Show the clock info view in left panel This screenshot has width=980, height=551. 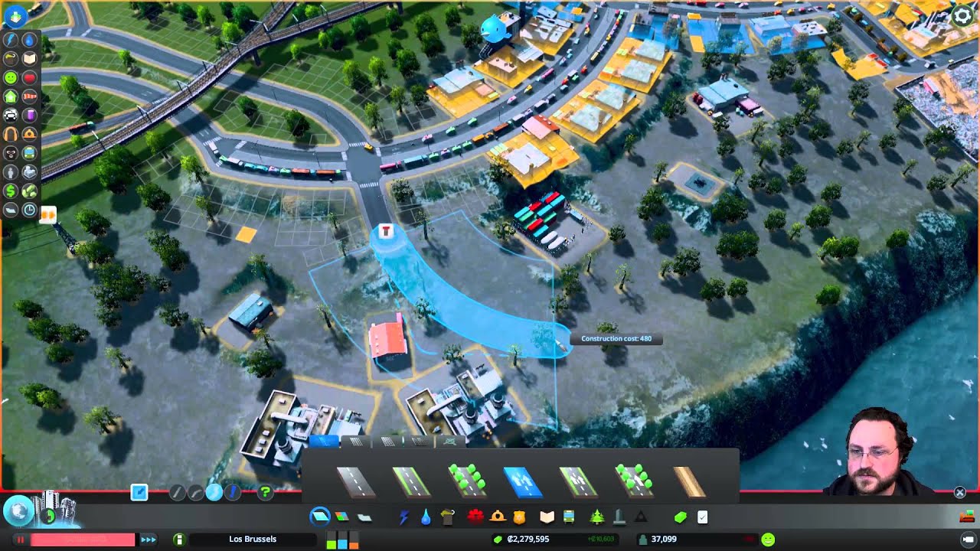29,210
